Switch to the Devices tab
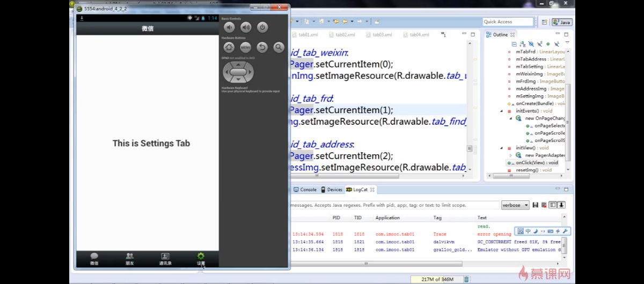This screenshot has height=284, width=644. click(x=331, y=190)
